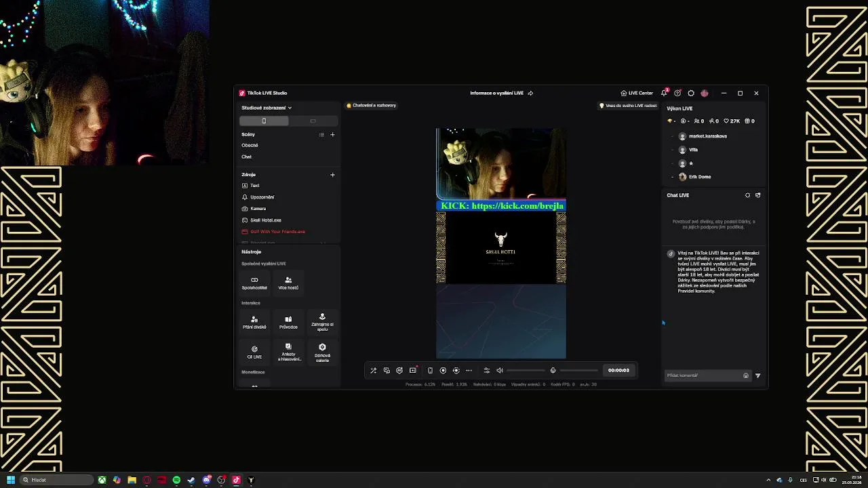Open LIVE Center
The height and width of the screenshot is (488, 868).
point(637,93)
